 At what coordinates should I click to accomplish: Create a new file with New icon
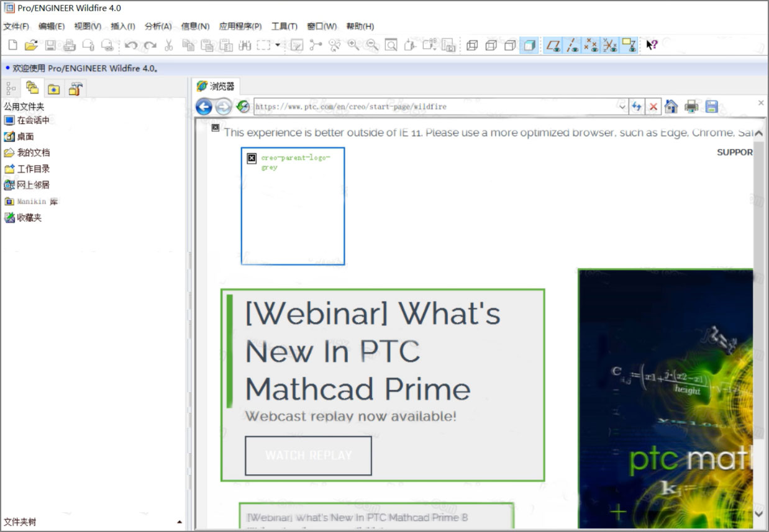[x=13, y=45]
